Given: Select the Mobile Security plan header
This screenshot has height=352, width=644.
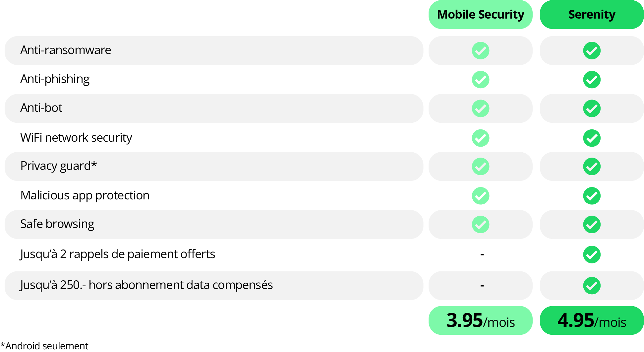Looking at the screenshot, I should [x=480, y=15].
